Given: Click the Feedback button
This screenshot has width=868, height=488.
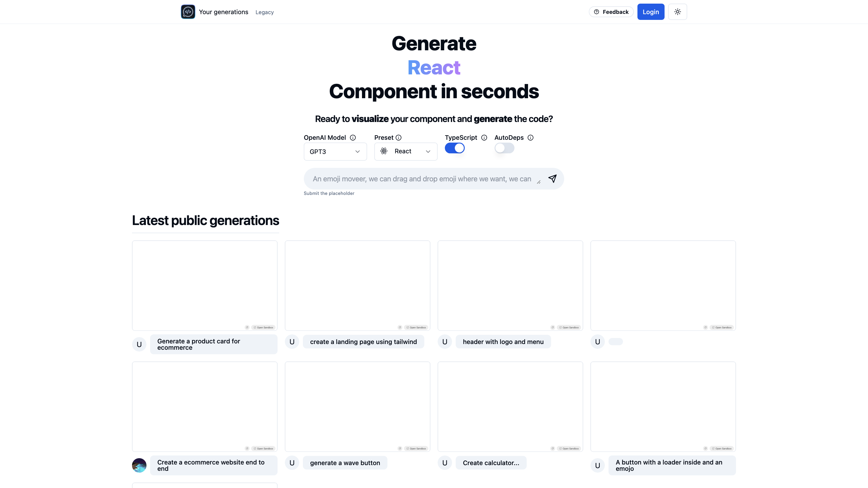Looking at the screenshot, I should pos(611,12).
